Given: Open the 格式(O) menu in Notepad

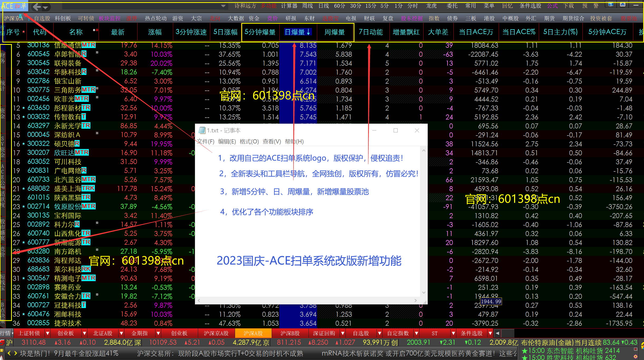Looking at the screenshot, I should (x=249, y=142).
